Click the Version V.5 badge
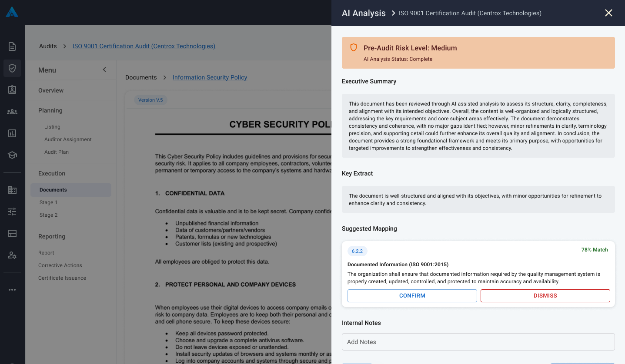This screenshot has width=625, height=364. coord(150,100)
